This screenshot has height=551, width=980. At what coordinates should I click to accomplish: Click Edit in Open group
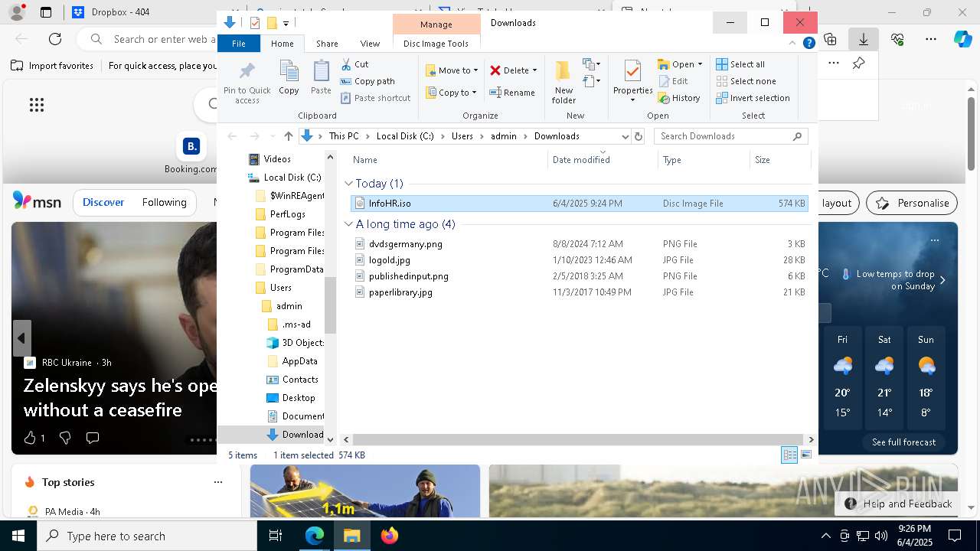tap(673, 81)
